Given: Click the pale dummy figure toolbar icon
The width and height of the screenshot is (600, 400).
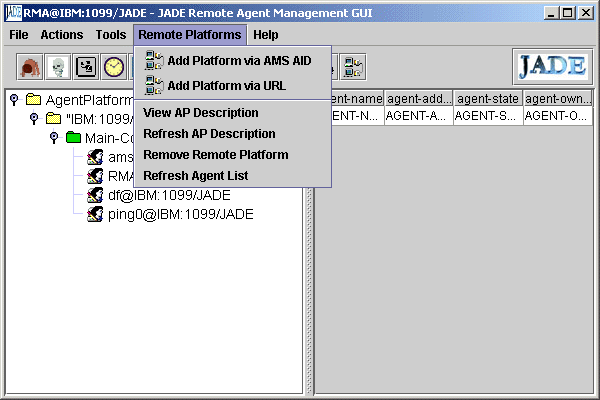Looking at the screenshot, I should pyautogui.click(x=58, y=67).
